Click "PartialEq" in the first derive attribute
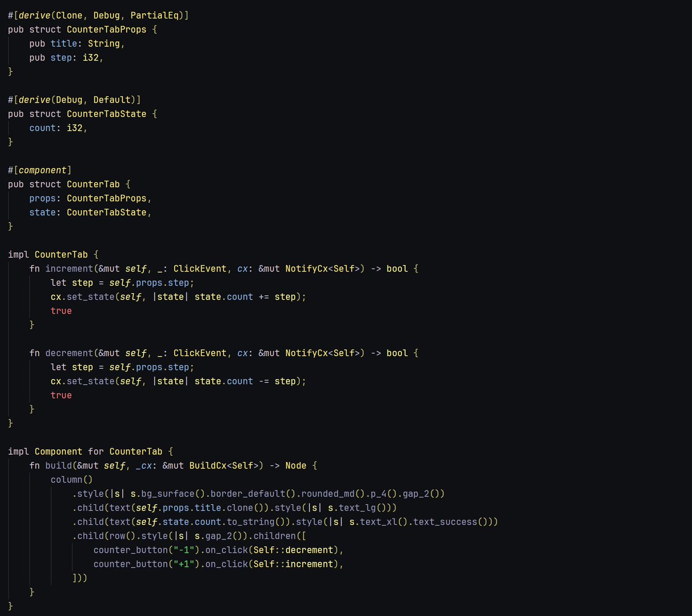 [x=155, y=16]
